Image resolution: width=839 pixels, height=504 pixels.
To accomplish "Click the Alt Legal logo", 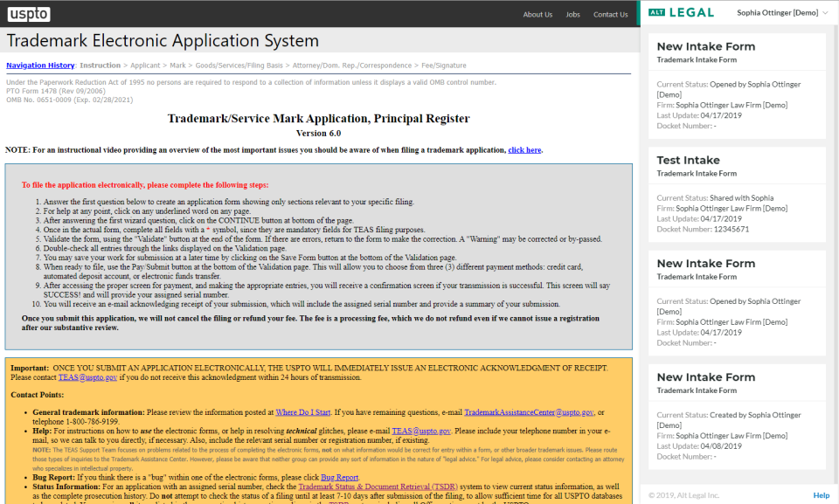I will [x=681, y=12].
